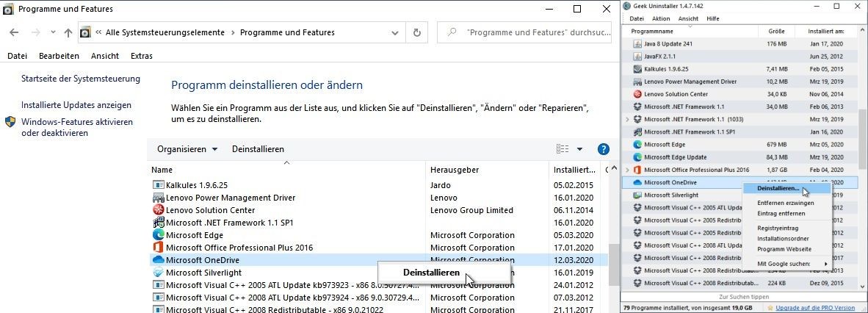
Task: Open the Mit Google suchen submenu
Action: click(786, 264)
